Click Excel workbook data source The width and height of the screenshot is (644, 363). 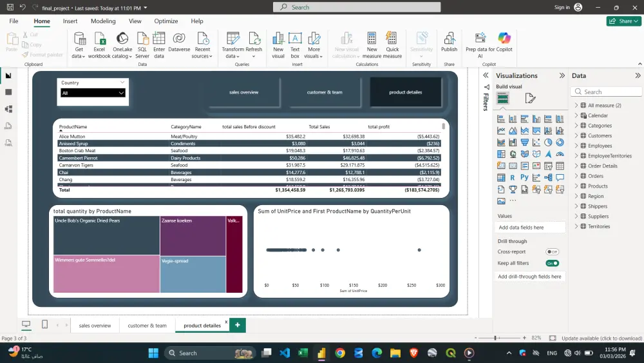coord(99,45)
